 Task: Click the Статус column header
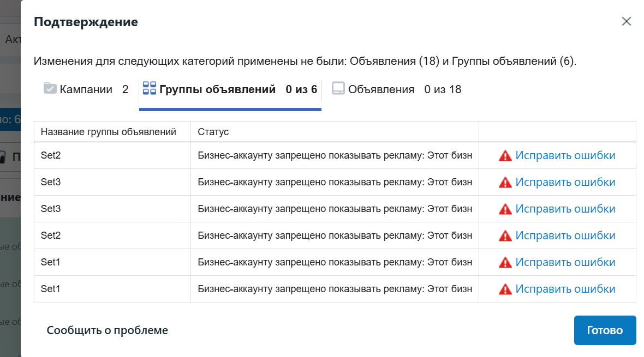coord(213,132)
